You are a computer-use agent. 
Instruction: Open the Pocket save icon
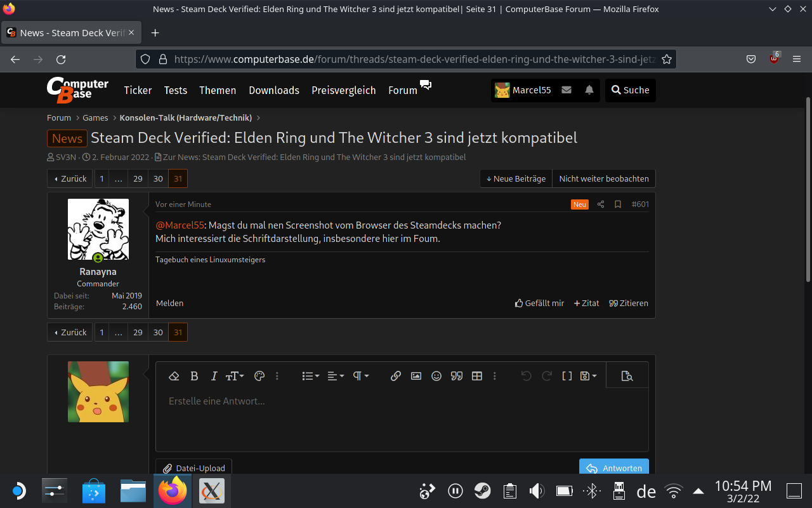[x=751, y=59]
